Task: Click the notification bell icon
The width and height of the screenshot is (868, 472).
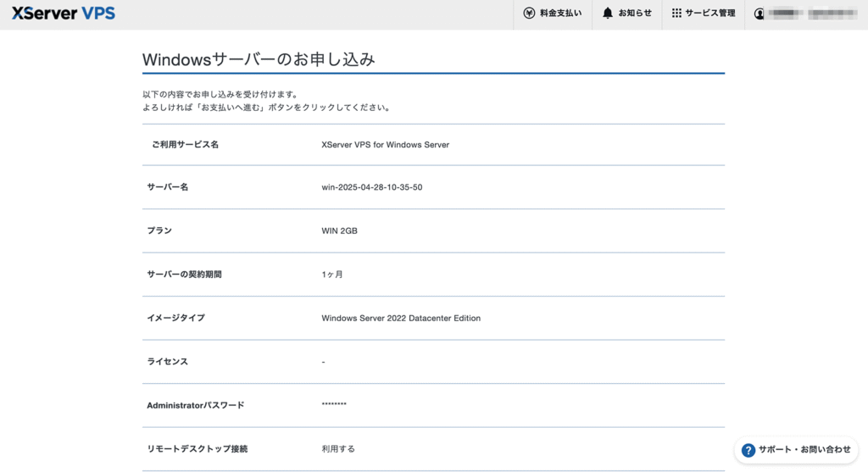Action: (x=608, y=14)
